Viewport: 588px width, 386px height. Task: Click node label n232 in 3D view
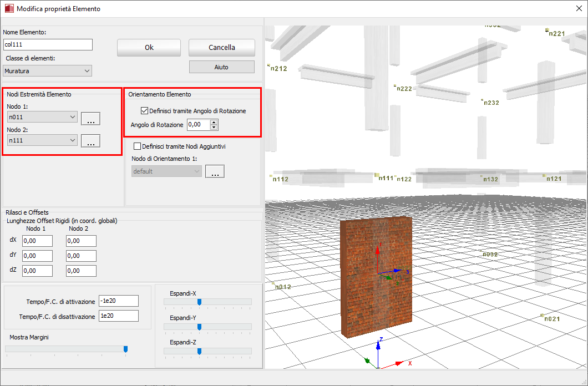[x=491, y=103]
